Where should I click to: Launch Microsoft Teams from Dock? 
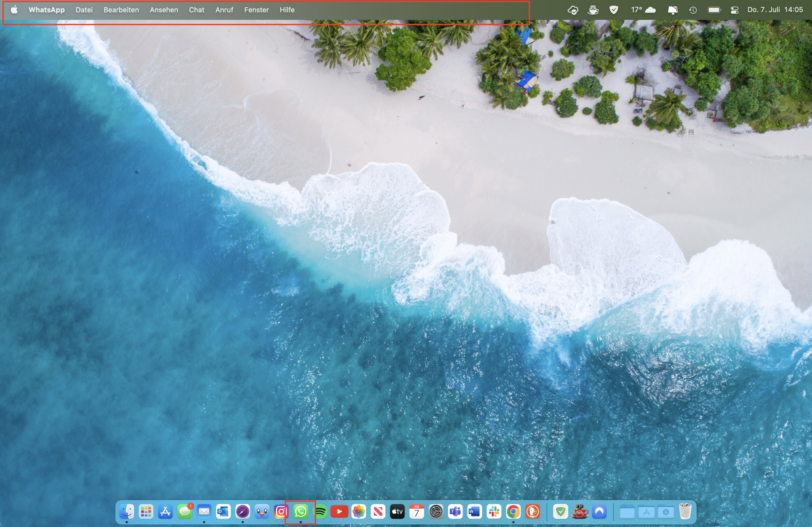click(x=455, y=512)
